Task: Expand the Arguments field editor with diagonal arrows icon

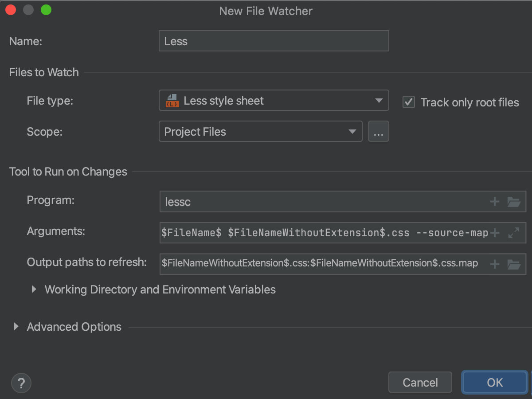Action: coord(513,233)
